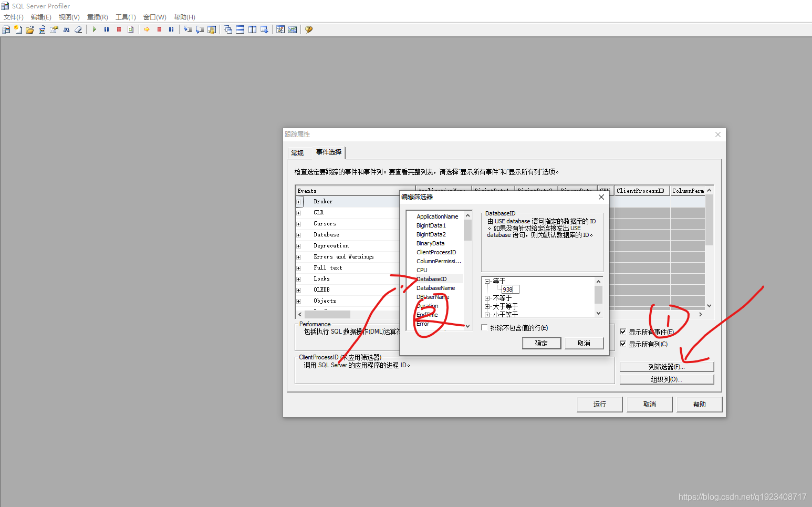Click the replay Stop red square icon
Viewport: 812px width, 507px height.
[159, 29]
